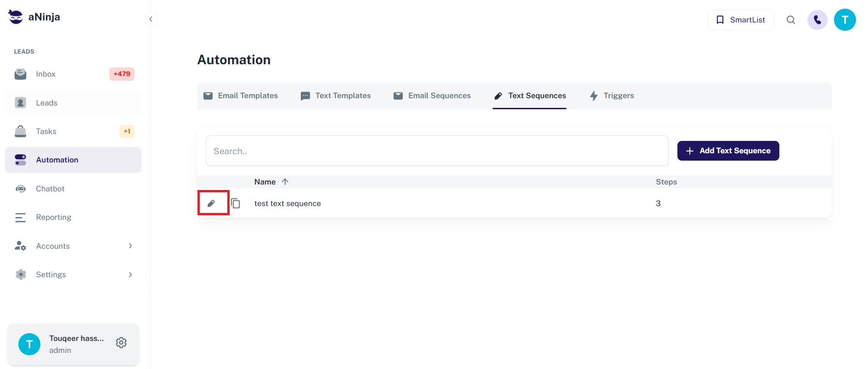Open the phone dialer icon

pos(817,20)
